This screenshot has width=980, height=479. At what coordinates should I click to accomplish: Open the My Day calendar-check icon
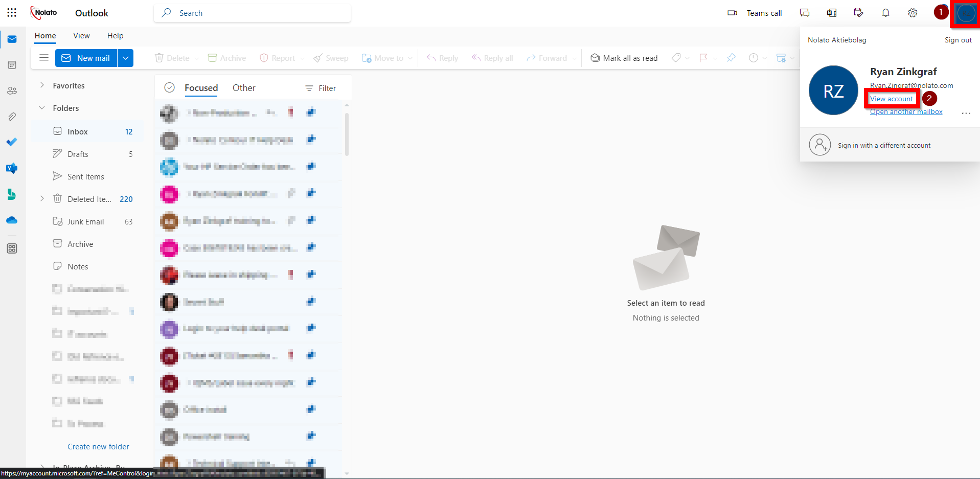coord(859,13)
